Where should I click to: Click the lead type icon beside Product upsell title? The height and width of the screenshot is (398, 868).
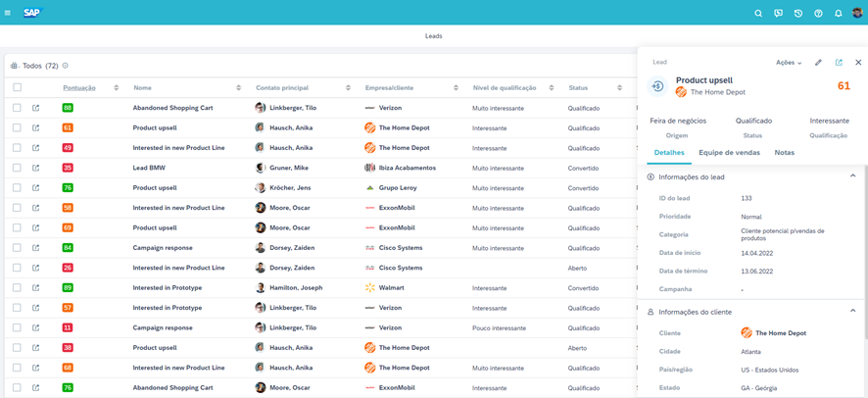pos(657,86)
